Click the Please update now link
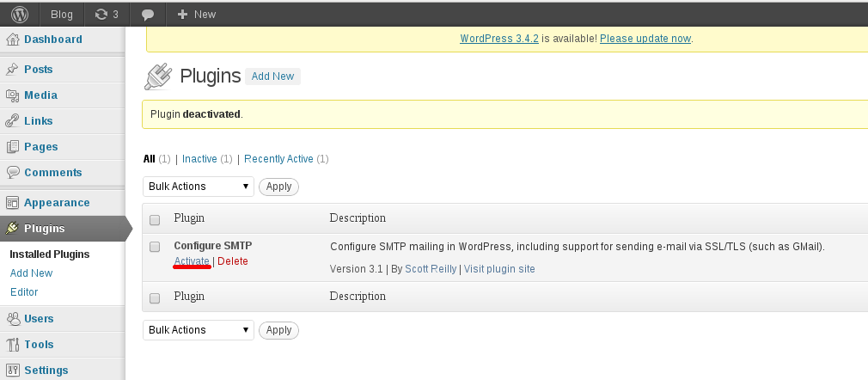Screen dimensions: 868x380 (645, 39)
